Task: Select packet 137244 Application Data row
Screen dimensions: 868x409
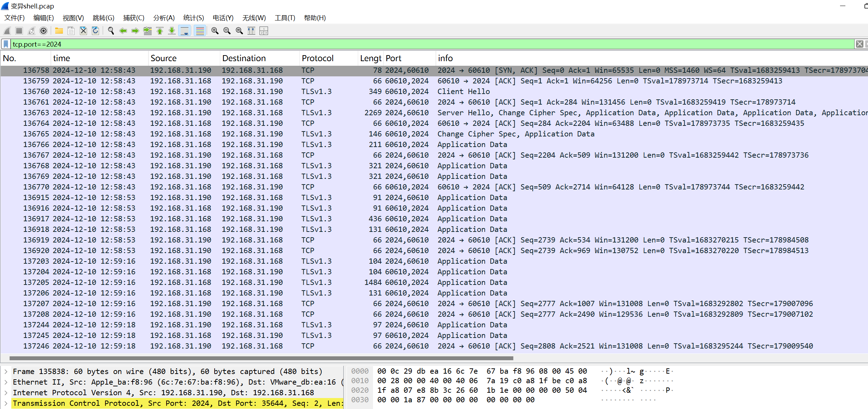Action: click(434, 325)
